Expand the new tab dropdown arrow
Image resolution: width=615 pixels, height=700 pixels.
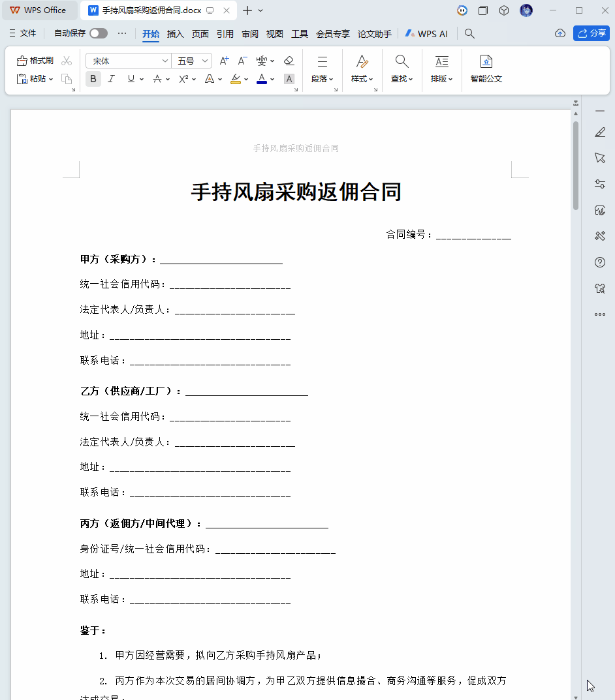tap(260, 10)
